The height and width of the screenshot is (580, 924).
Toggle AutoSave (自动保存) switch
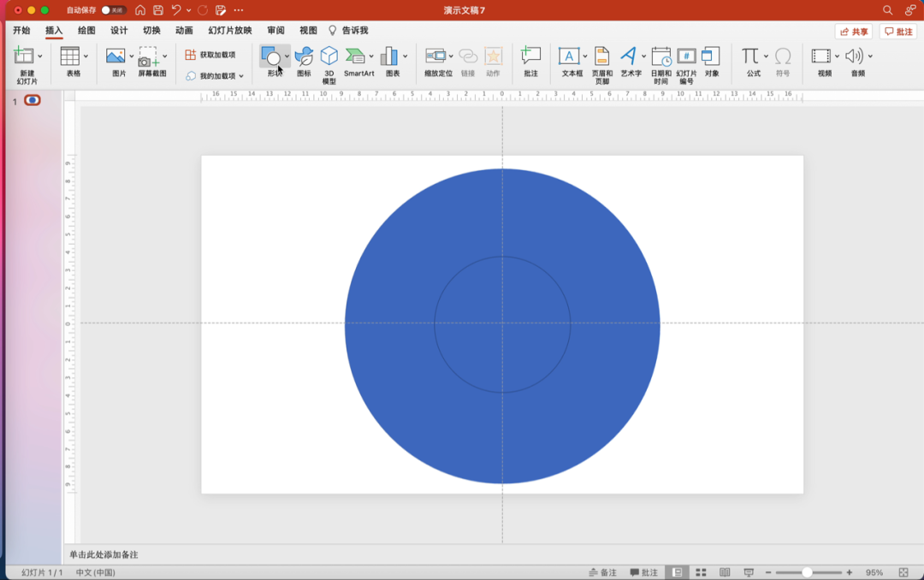112,10
